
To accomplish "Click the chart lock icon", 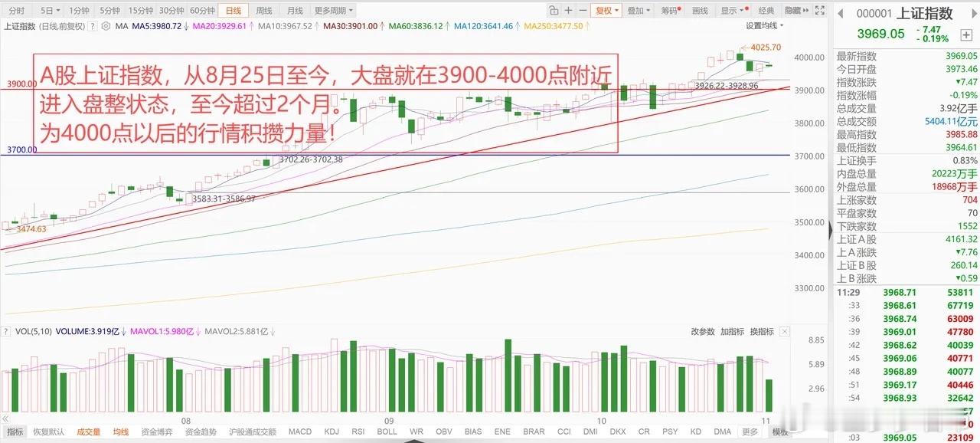I will point(554,9).
